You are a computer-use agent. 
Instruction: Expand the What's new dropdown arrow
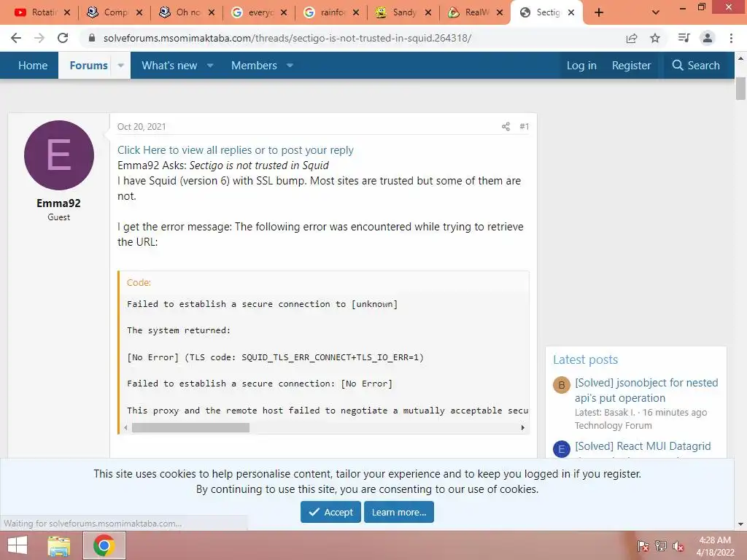(x=210, y=65)
